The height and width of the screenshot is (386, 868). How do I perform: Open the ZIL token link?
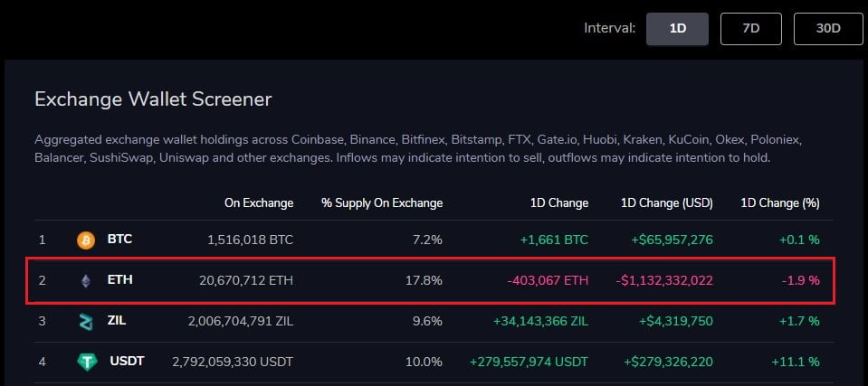(x=118, y=321)
